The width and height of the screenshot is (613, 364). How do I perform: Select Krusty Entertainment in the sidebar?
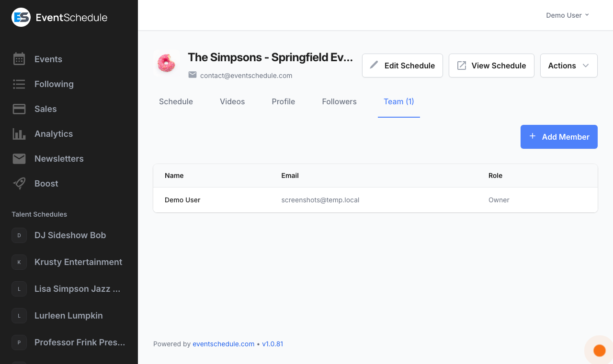coord(78,262)
